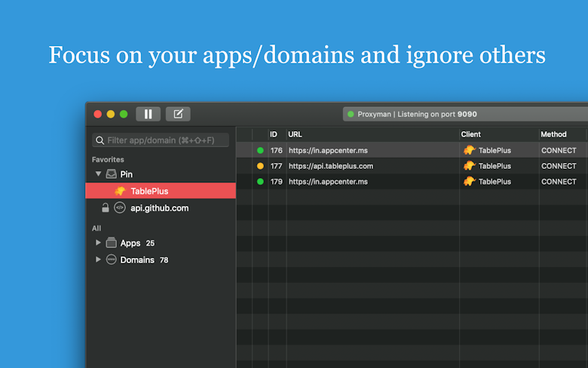
Task: Click CONNECT method in row 176
Action: [x=559, y=150]
